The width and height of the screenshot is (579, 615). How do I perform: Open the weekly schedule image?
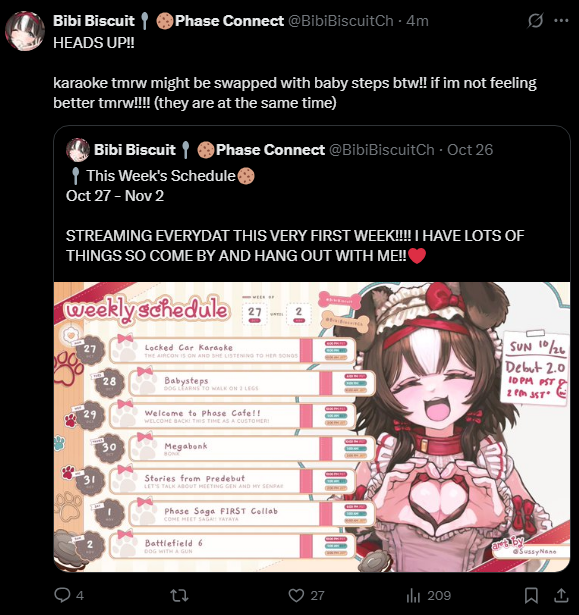point(312,427)
